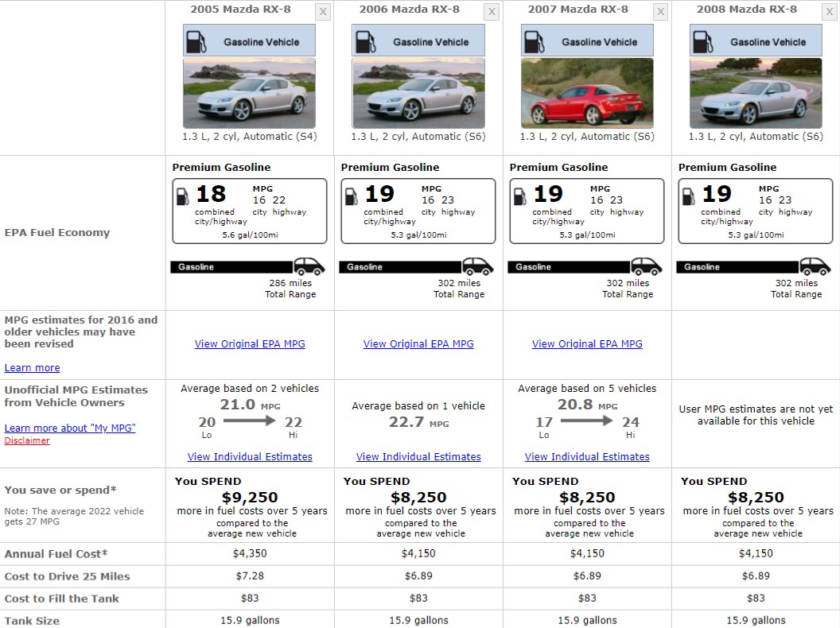Viewport: 840px width, 628px height.
Task: Click the 2008 user MPG not available message
Action: 756,415
